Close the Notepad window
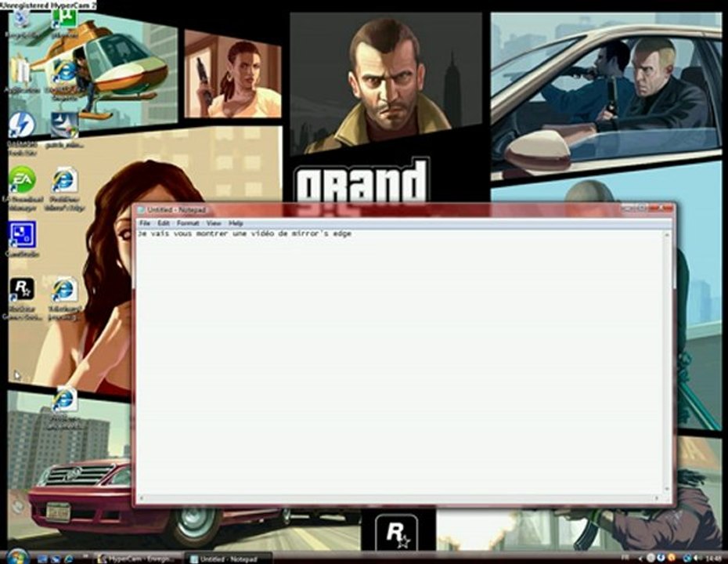This screenshot has width=728, height=564. point(661,208)
